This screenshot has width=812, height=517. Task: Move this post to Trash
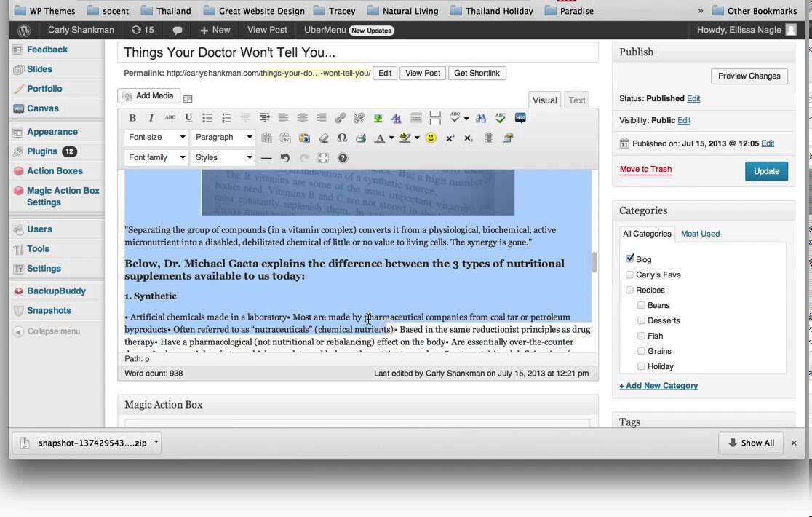pos(646,169)
